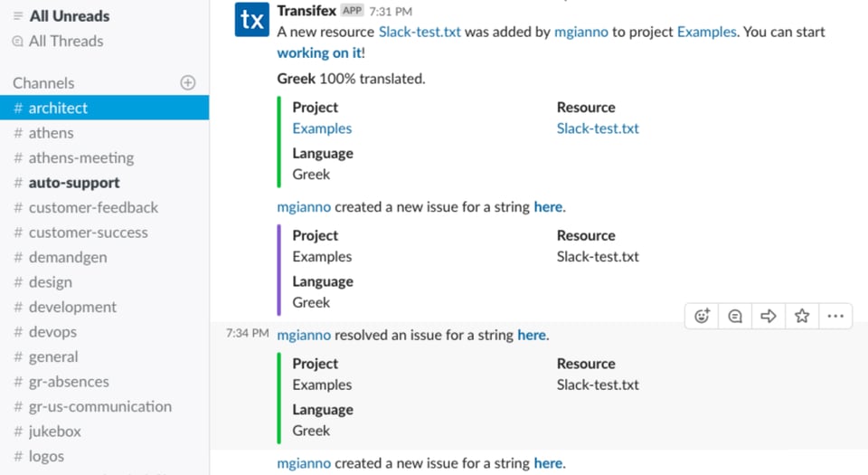Click the 'Greek 100% translated.' text

[351, 79]
